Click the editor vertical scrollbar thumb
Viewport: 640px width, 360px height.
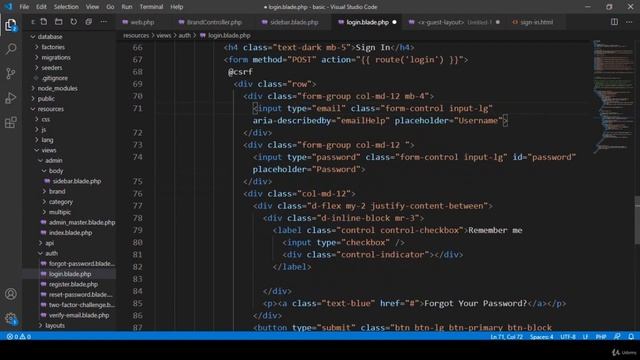[x=637, y=220]
